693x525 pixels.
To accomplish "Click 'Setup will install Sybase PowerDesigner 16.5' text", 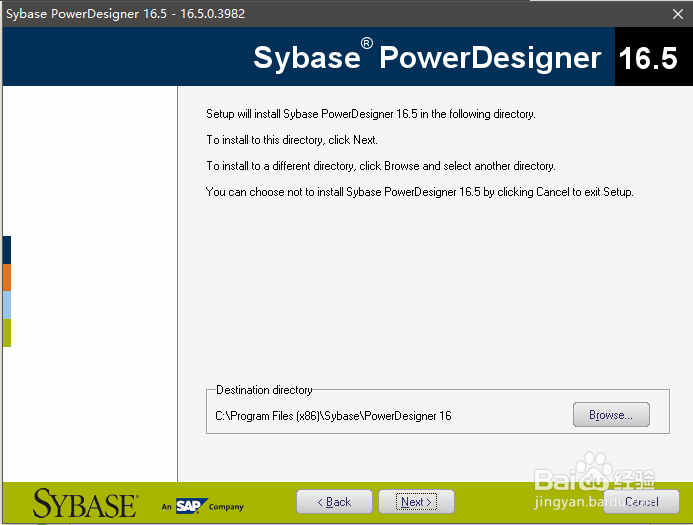I will pos(371,114).
